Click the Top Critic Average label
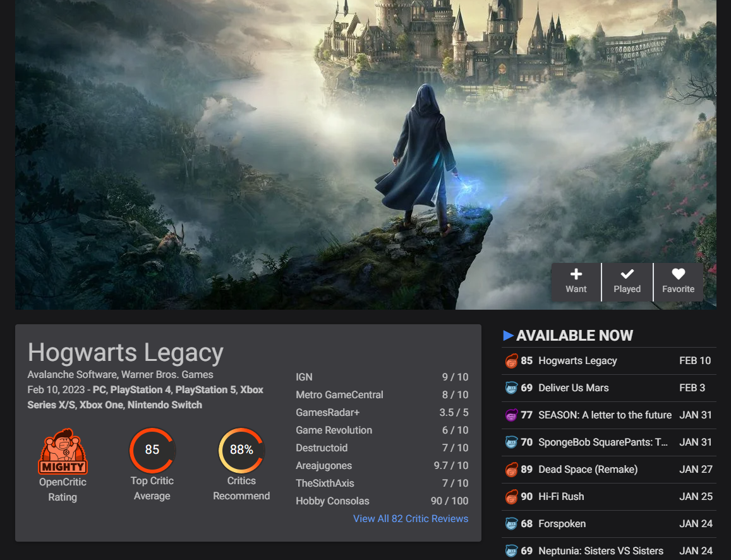The height and width of the screenshot is (560, 731). click(x=152, y=488)
